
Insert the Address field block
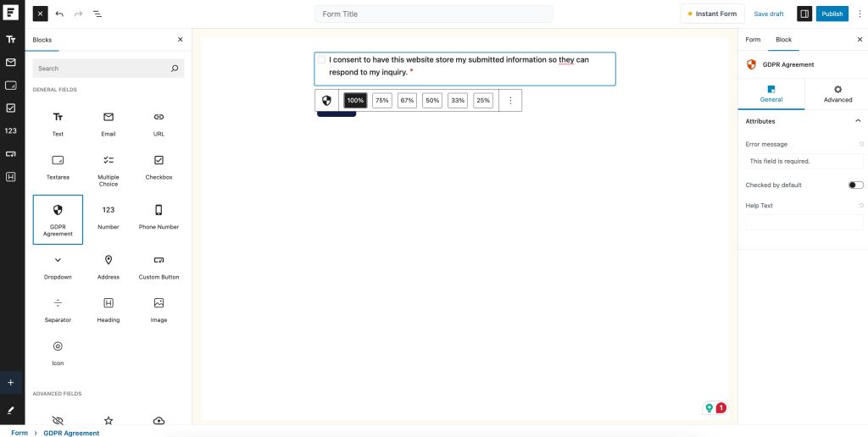(108, 266)
